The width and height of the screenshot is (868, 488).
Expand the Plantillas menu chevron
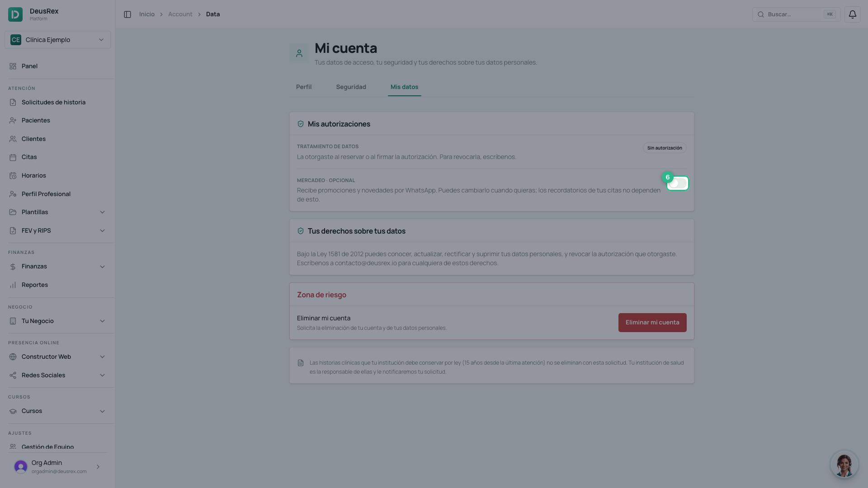[102, 212]
